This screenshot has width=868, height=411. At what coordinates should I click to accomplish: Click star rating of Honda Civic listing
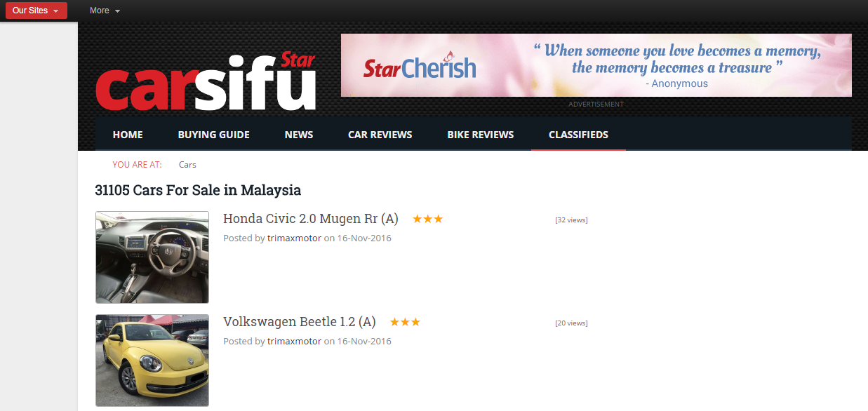[x=428, y=219]
